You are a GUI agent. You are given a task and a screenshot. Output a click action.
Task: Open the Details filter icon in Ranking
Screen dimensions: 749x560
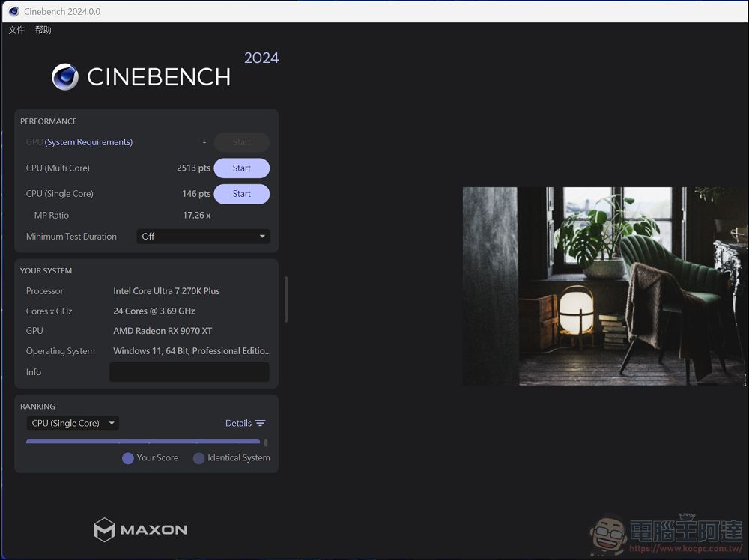click(260, 423)
